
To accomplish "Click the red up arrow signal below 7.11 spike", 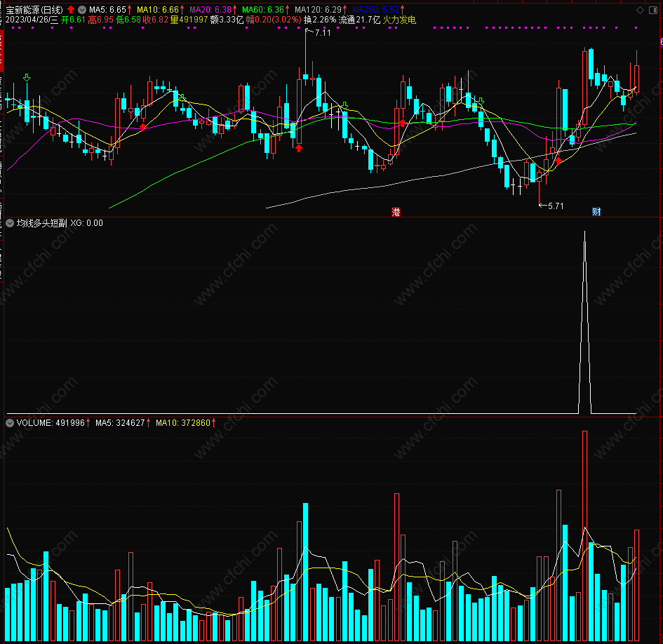I will pos(299,148).
